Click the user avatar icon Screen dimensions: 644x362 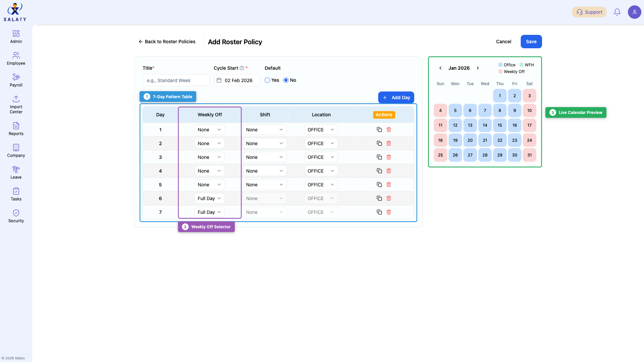634,12
